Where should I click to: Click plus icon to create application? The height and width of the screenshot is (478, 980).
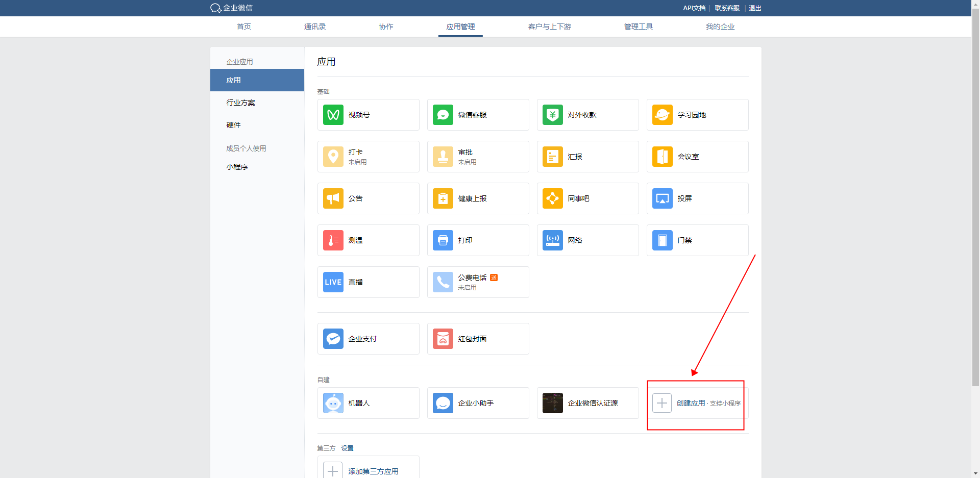click(x=661, y=403)
